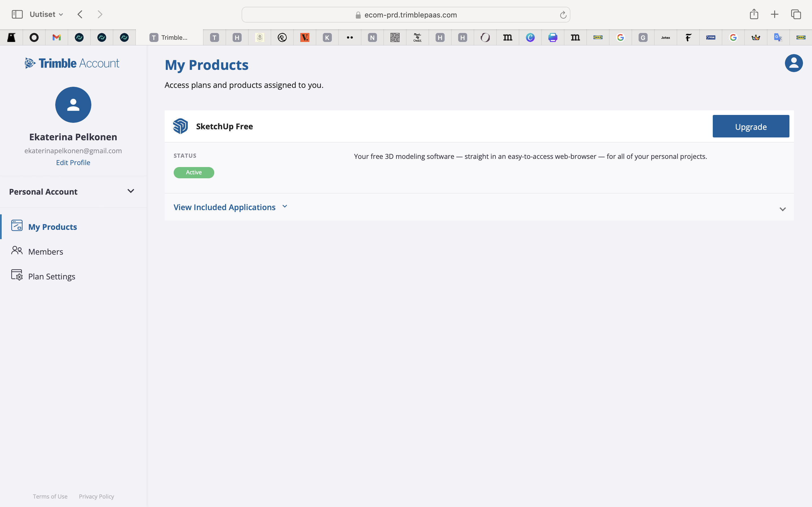The image size is (812, 507).
Task: Toggle the Safari sidebar icon
Action: [x=17, y=14]
